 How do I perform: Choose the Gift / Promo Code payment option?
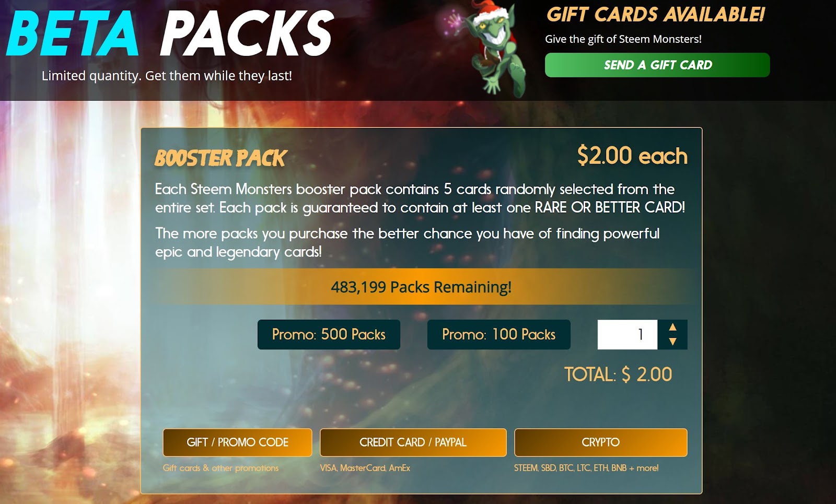click(x=237, y=442)
